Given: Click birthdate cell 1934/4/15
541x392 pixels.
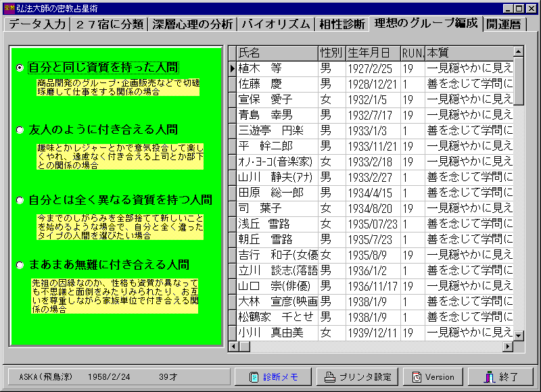Looking at the screenshot, I should click(x=373, y=193).
